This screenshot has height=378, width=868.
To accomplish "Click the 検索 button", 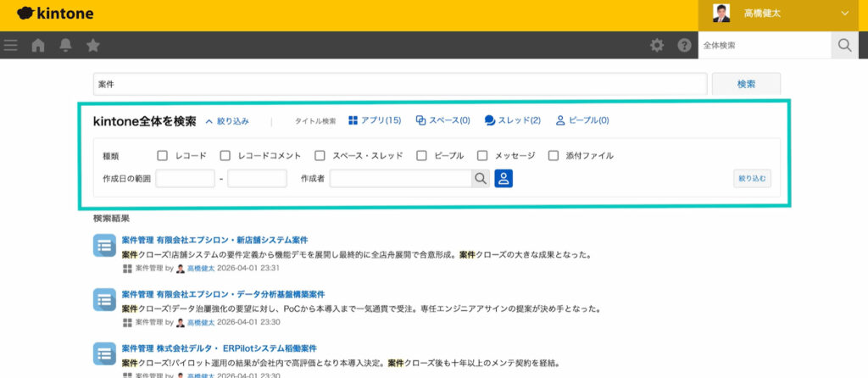I will (746, 84).
